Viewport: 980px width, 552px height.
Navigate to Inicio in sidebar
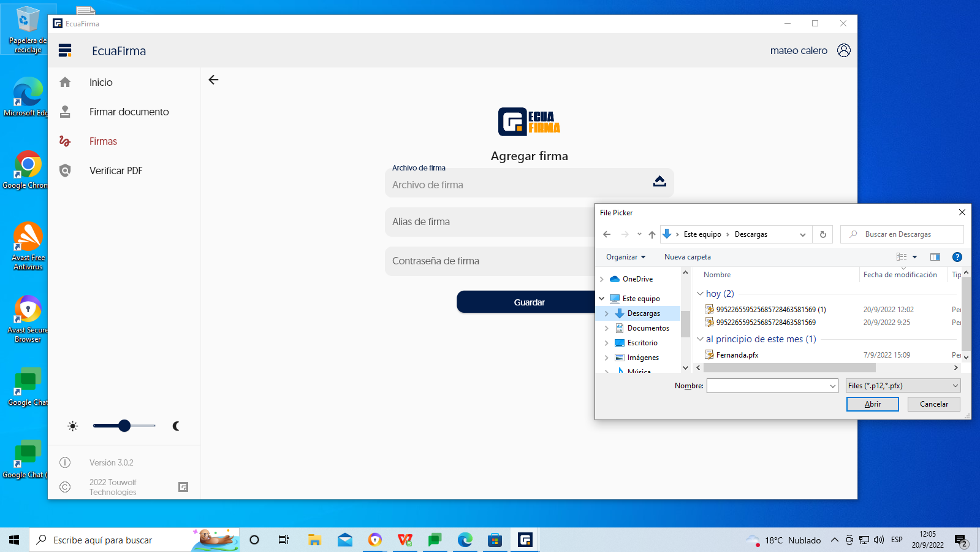coord(101,82)
